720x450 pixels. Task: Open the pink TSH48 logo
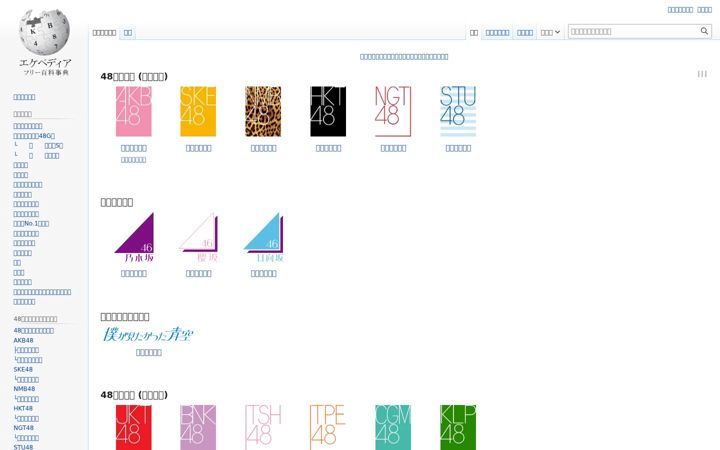click(x=263, y=427)
